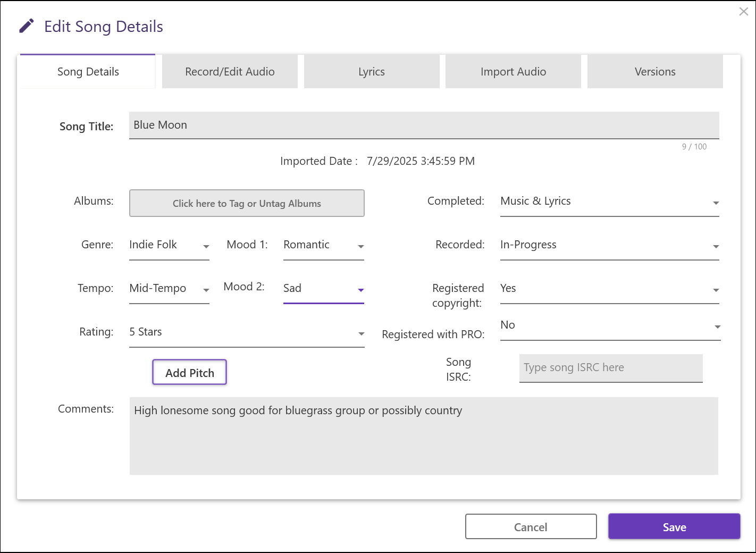The height and width of the screenshot is (553, 756).
Task: Click the Song Title text field
Action: click(423, 125)
